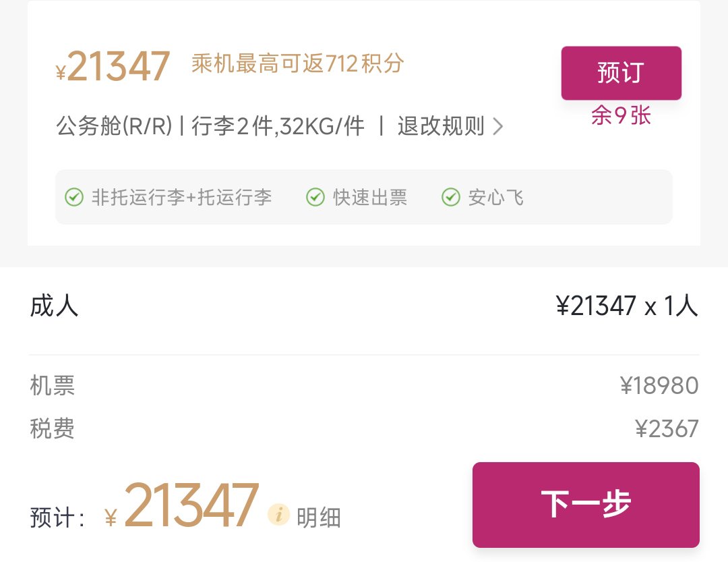The height and width of the screenshot is (562, 728).
Task: Tap 乘机最高可返712积分 points text
Action: (298, 63)
